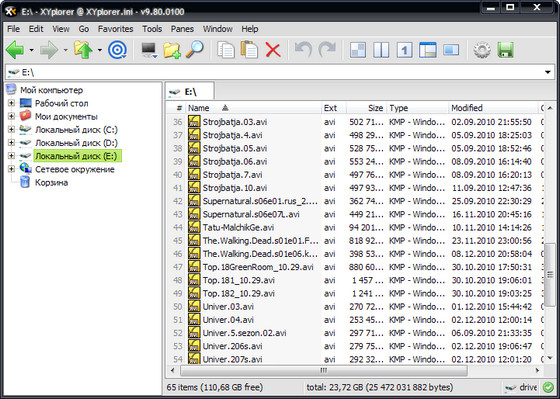The image size is (560, 399).
Task: Open the Favorites menu
Action: point(115,29)
